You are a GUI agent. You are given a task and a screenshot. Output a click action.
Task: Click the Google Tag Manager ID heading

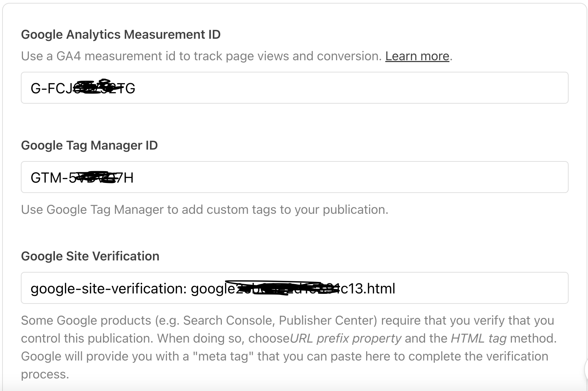[89, 146]
